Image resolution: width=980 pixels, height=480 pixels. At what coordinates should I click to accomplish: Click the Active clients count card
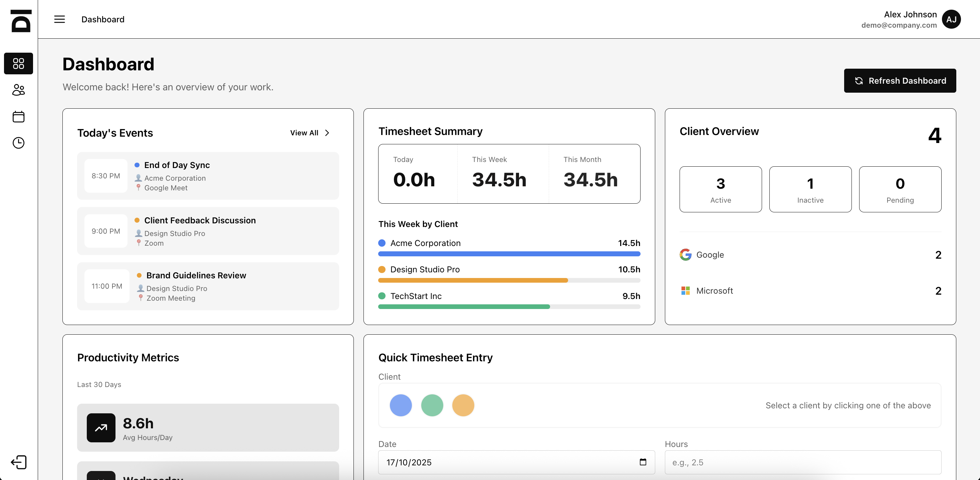pos(720,189)
